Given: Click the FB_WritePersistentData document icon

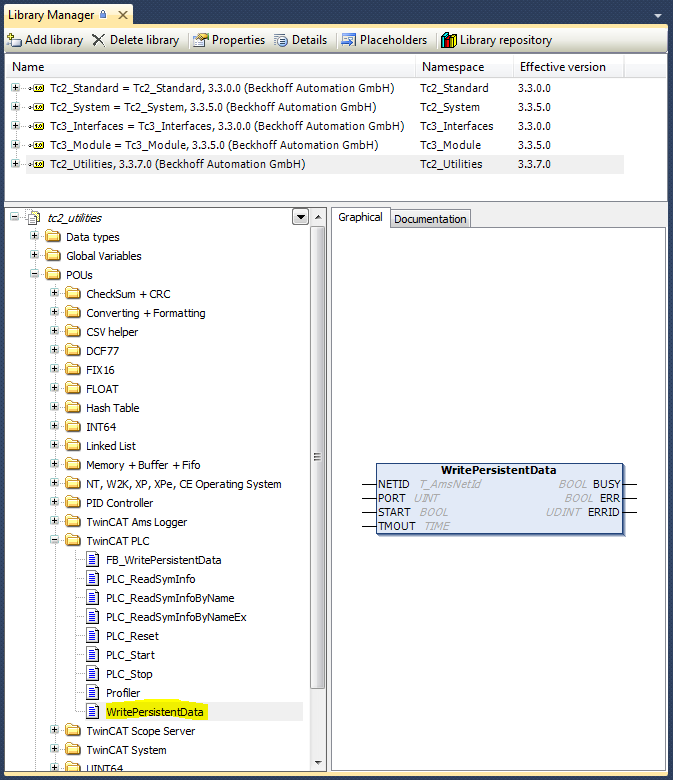Looking at the screenshot, I should [x=93, y=559].
